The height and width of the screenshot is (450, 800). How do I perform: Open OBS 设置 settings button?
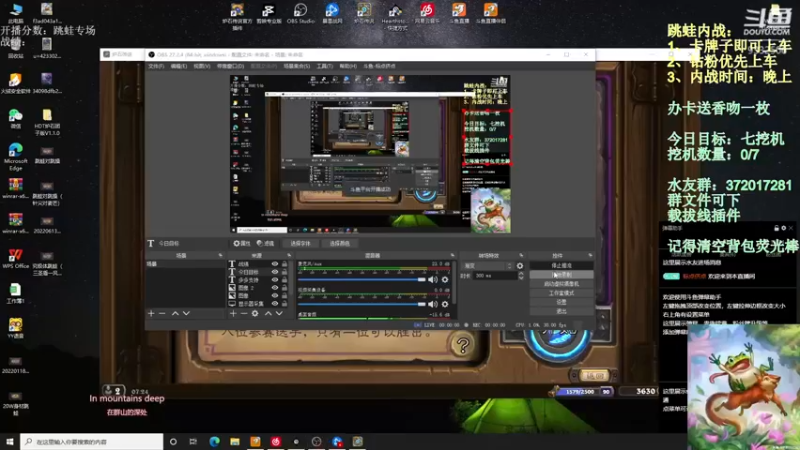pos(561,302)
